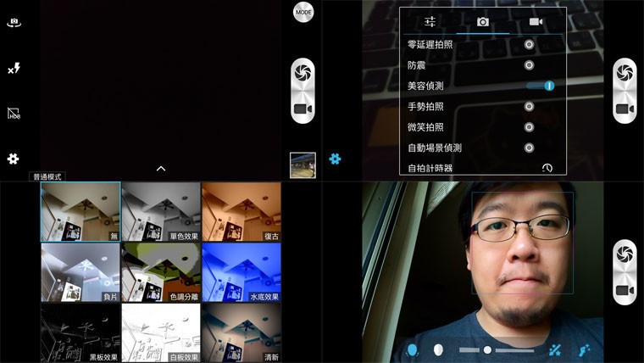Turn off the 美容偵測 switch

(541, 86)
